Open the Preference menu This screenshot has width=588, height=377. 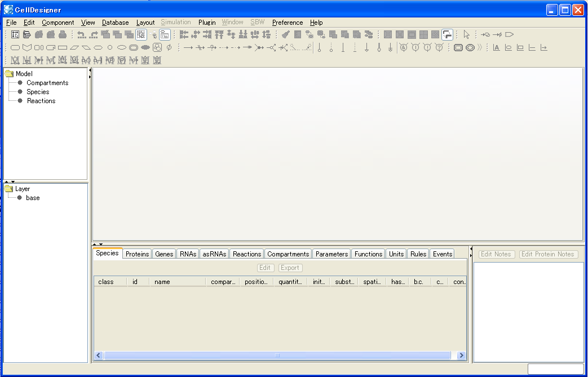click(288, 23)
